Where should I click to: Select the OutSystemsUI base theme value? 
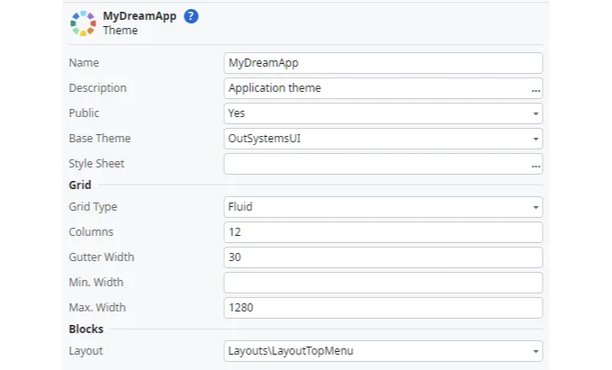tap(264, 139)
